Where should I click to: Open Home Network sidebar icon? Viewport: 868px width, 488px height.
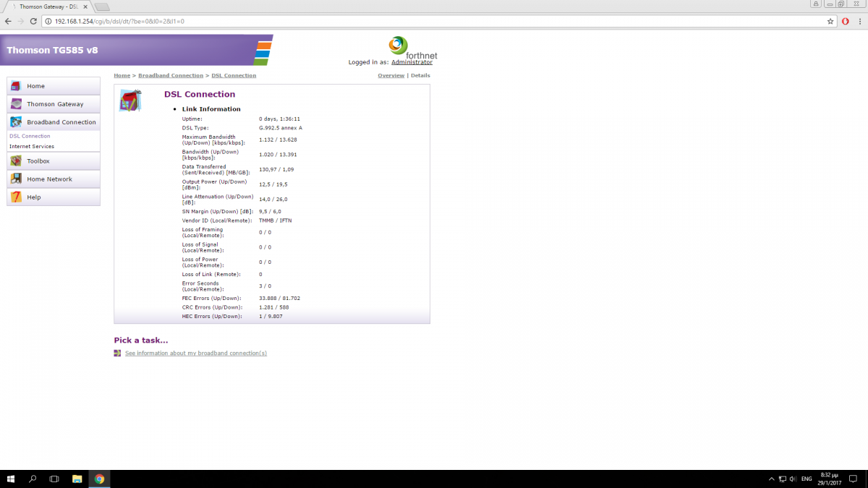16,179
